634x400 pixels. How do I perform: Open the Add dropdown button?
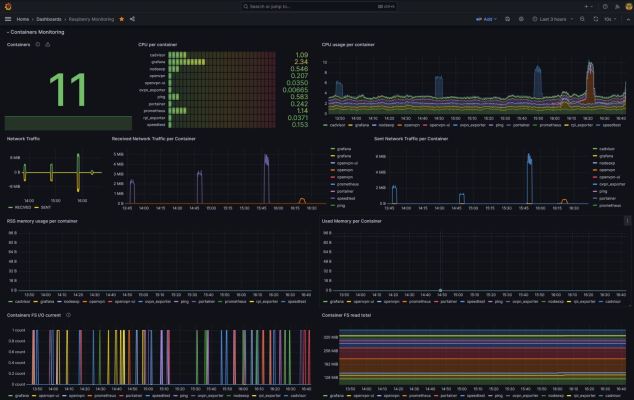click(486, 19)
